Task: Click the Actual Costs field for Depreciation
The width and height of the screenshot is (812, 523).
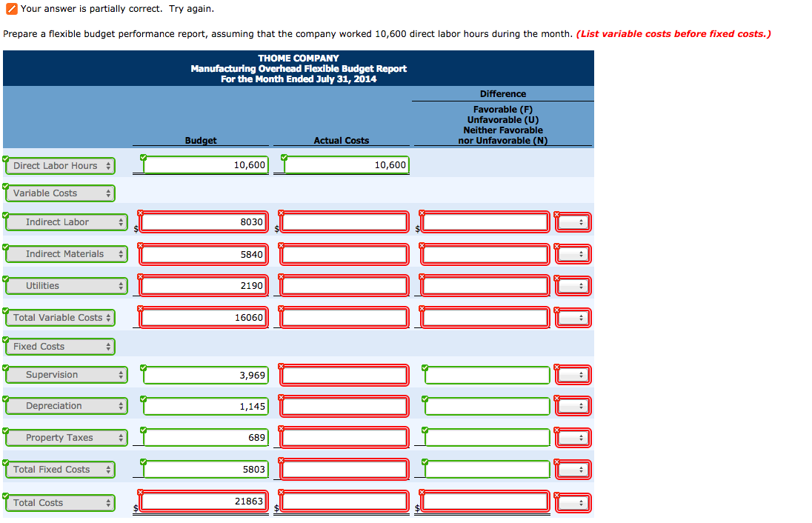Action: pos(344,405)
